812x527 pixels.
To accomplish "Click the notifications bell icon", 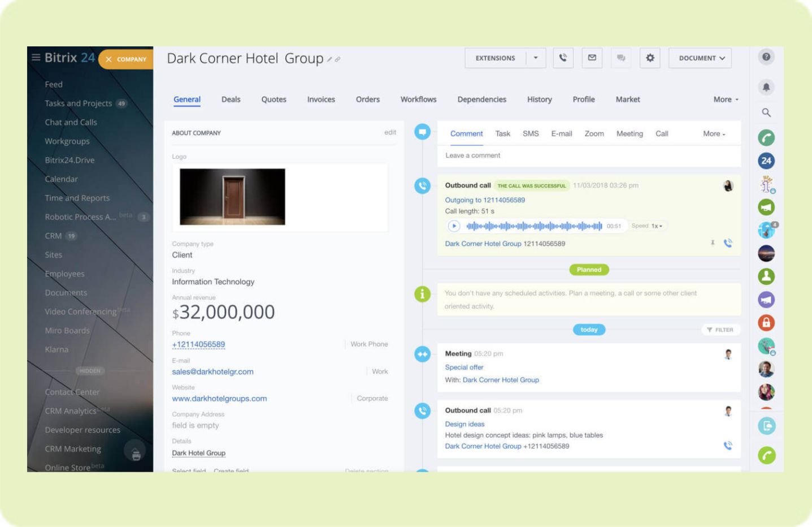I will click(766, 87).
